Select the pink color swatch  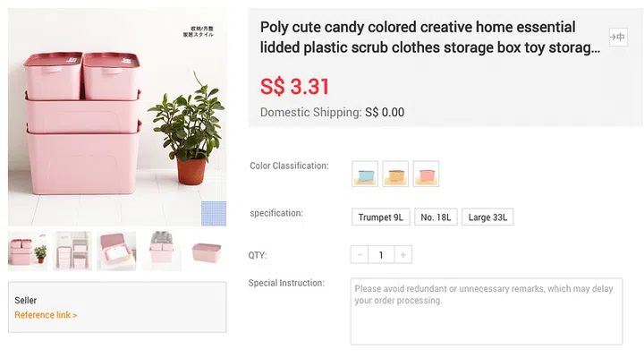tap(426, 173)
